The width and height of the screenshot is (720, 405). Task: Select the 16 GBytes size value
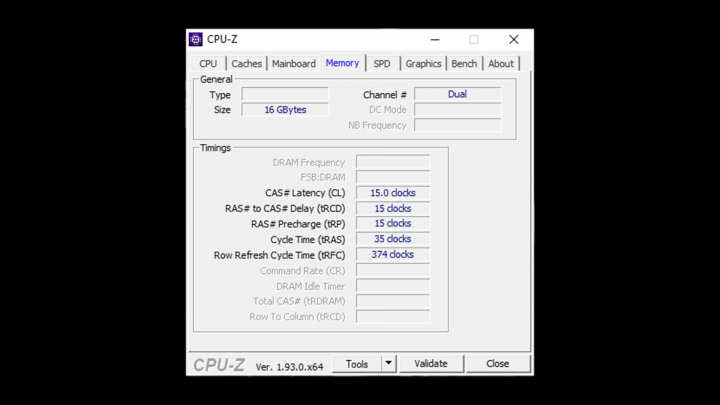(285, 110)
